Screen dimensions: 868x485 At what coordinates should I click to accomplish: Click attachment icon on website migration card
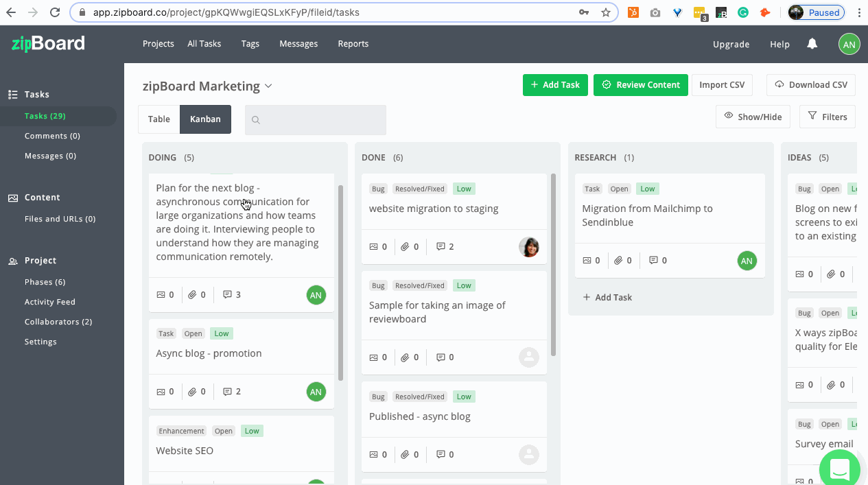(x=406, y=246)
